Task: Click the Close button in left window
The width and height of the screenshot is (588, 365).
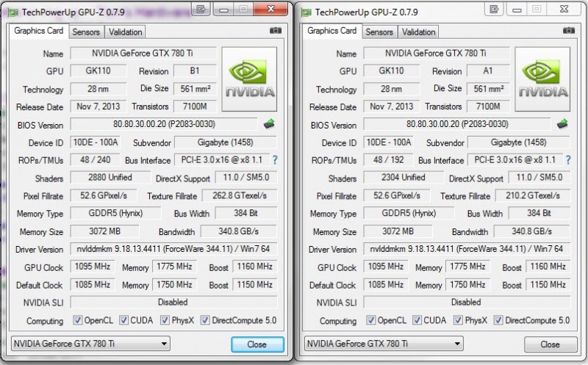Action: point(257,344)
